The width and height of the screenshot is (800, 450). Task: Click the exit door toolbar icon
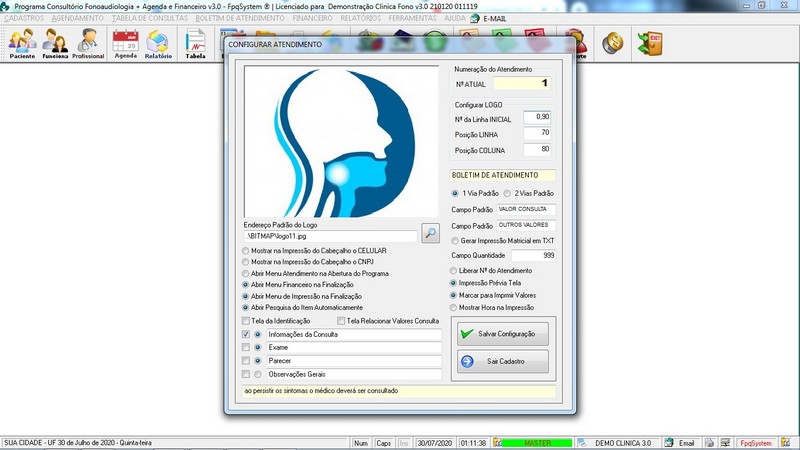pos(652,43)
